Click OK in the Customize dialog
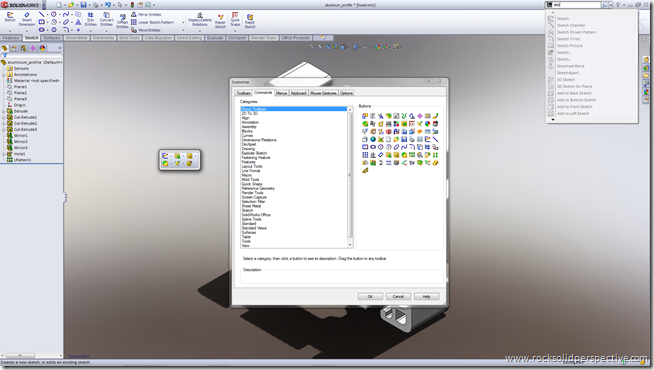654x370 pixels. click(x=370, y=297)
